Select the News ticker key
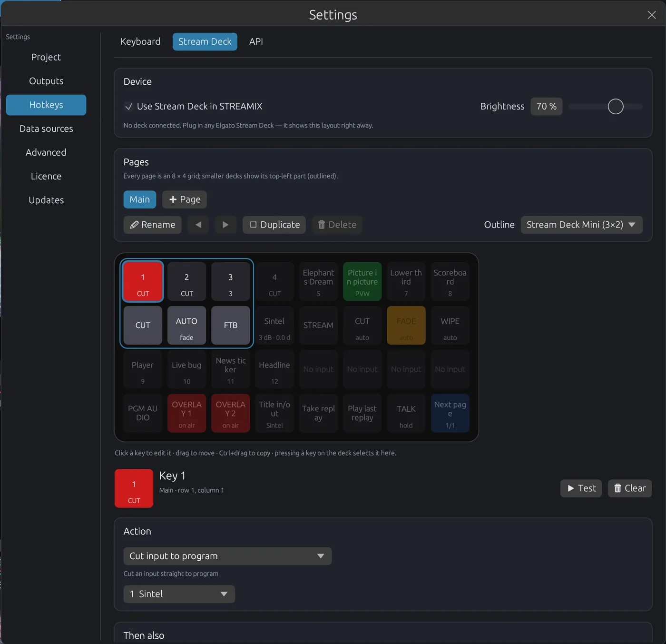This screenshot has width=666, height=644. point(231,369)
